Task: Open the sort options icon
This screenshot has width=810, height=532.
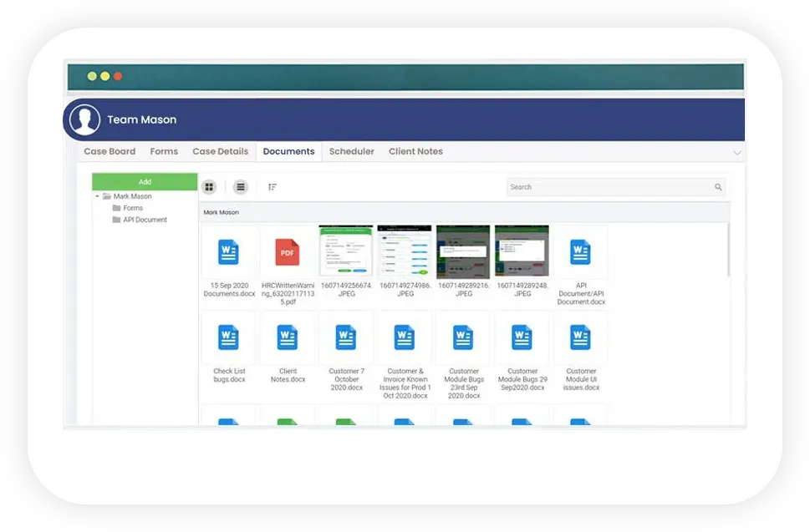Action: pos(273,187)
